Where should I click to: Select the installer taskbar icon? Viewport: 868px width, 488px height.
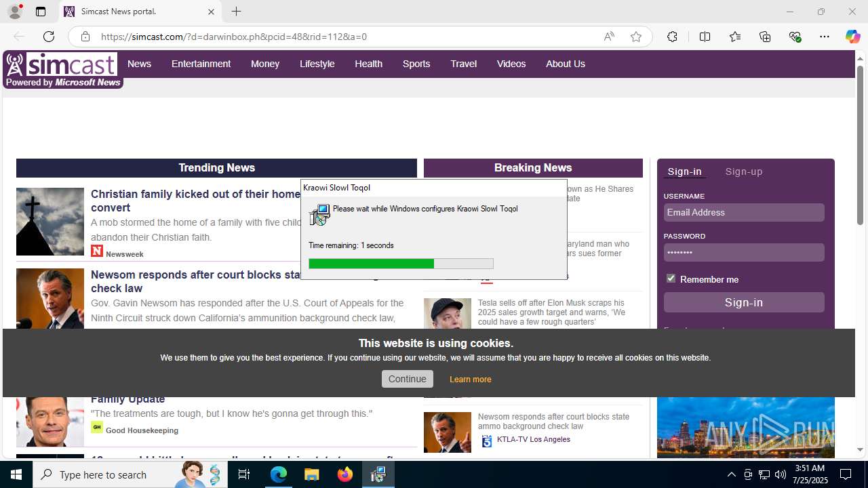(378, 474)
